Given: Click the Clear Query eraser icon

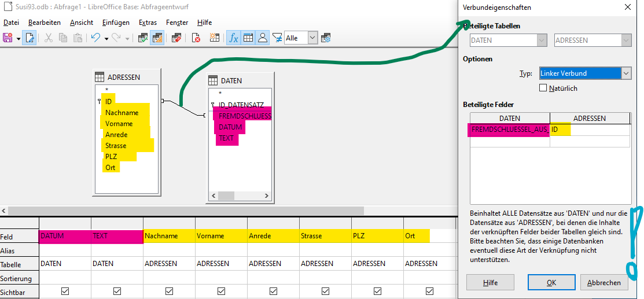Looking at the screenshot, I should [176, 38].
